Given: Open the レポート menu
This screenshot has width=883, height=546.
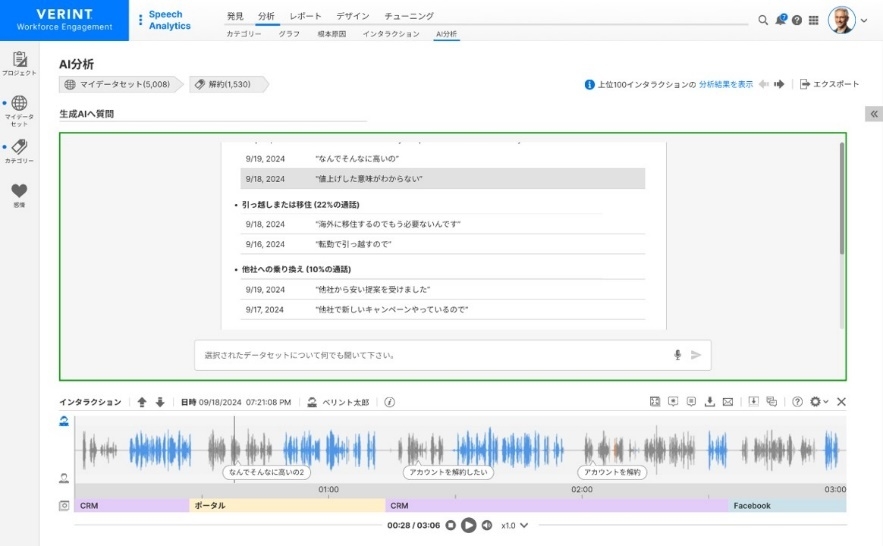Looking at the screenshot, I should 305,16.
